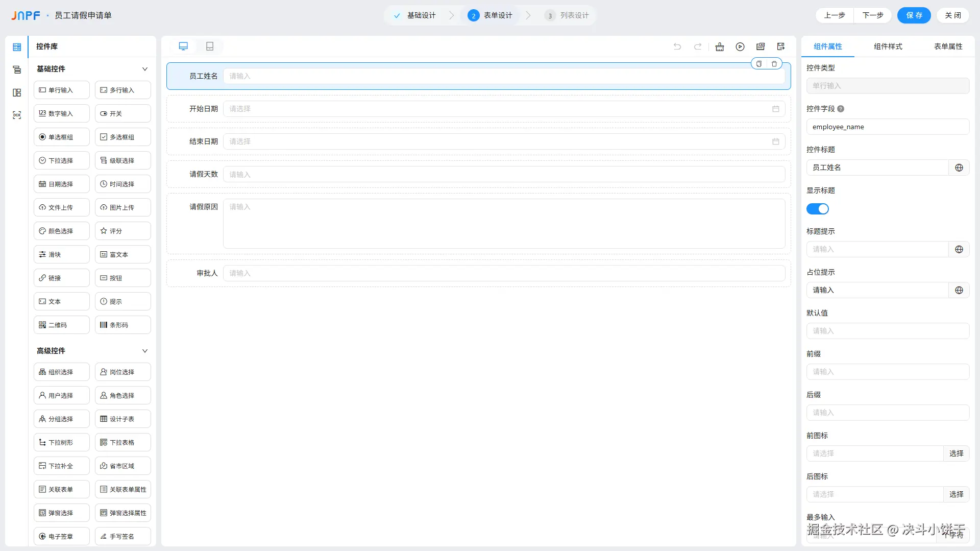Open the control library sidebar icon
980x551 pixels.
17,47
